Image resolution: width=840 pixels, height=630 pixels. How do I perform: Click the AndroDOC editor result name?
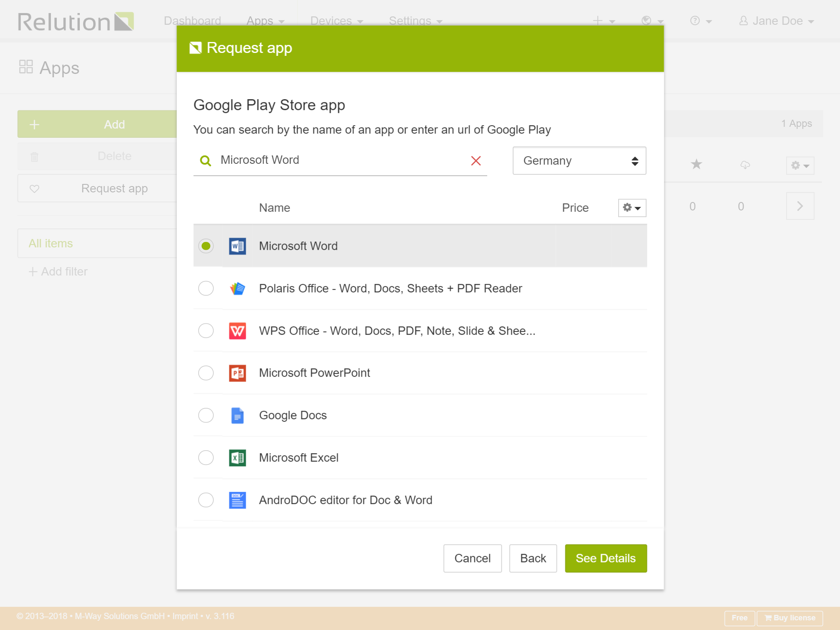[x=346, y=500]
